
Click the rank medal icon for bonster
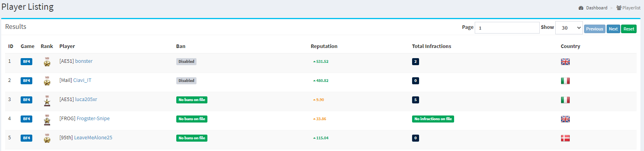coord(47,62)
